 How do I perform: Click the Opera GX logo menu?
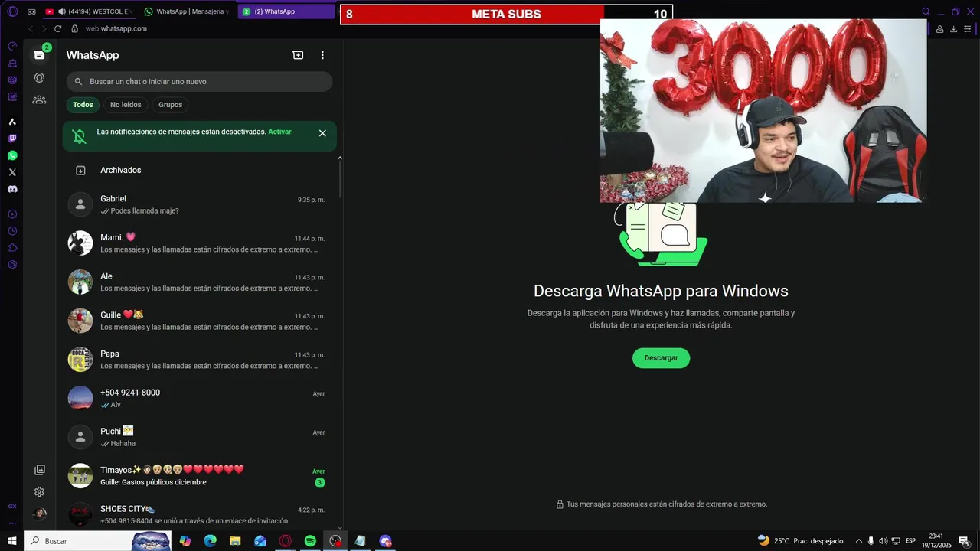(x=12, y=11)
